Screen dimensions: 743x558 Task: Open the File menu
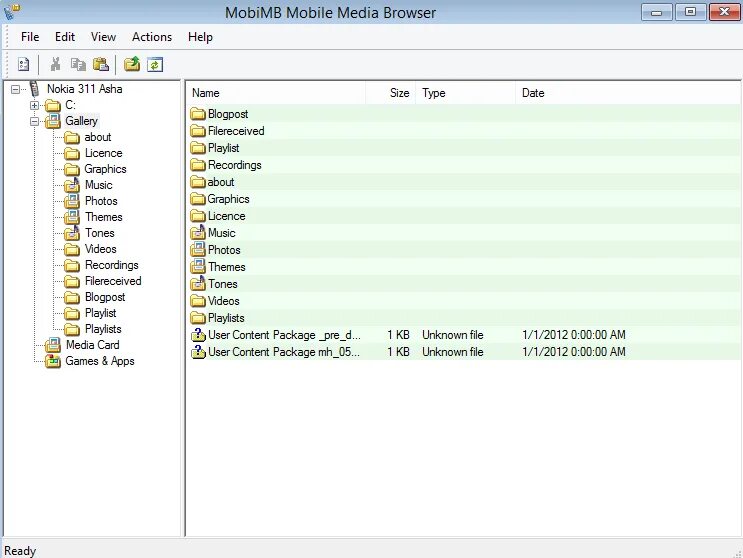coord(30,37)
